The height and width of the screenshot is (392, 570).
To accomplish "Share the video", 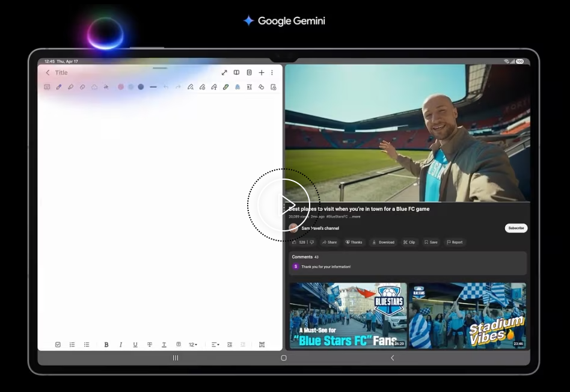I will pyautogui.click(x=329, y=242).
